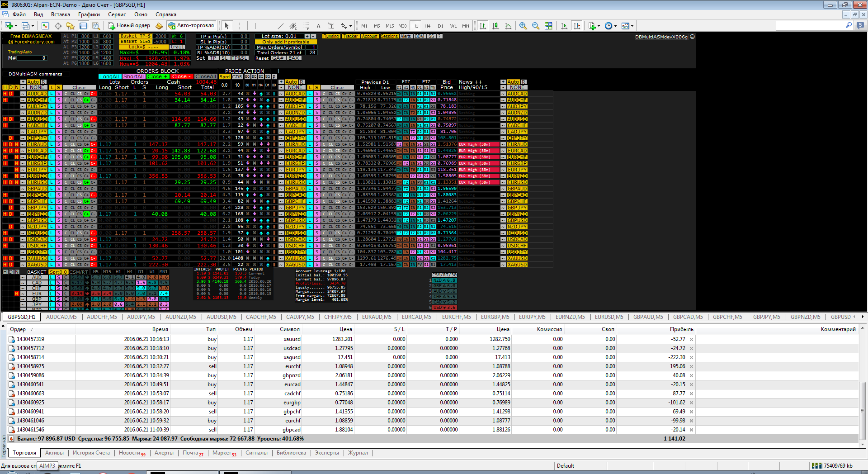The height and width of the screenshot is (474, 868).
Task: Select the Horizontal Line drawing tool
Action: [268, 26]
